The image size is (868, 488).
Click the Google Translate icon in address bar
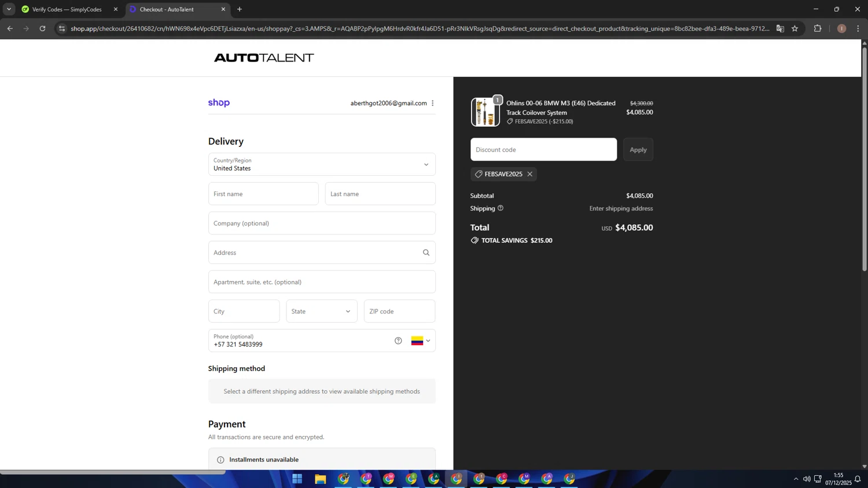(780, 28)
